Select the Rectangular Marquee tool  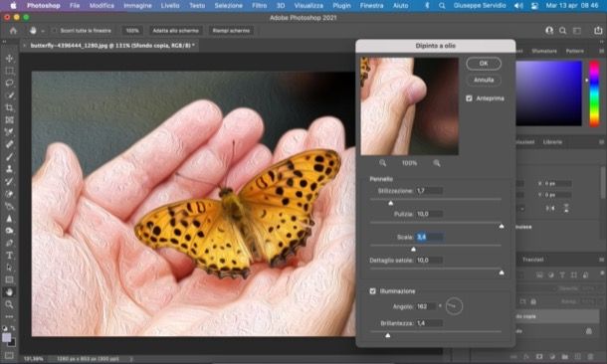9,71
